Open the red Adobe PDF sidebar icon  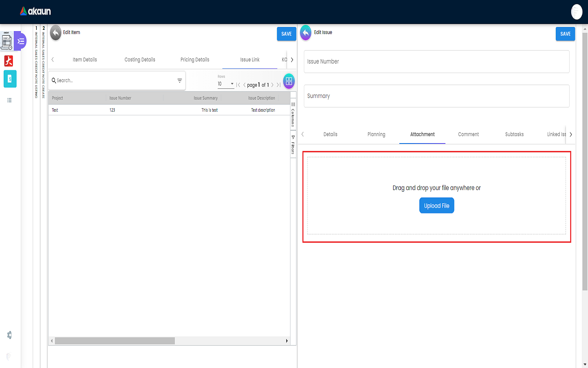pyautogui.click(x=9, y=61)
